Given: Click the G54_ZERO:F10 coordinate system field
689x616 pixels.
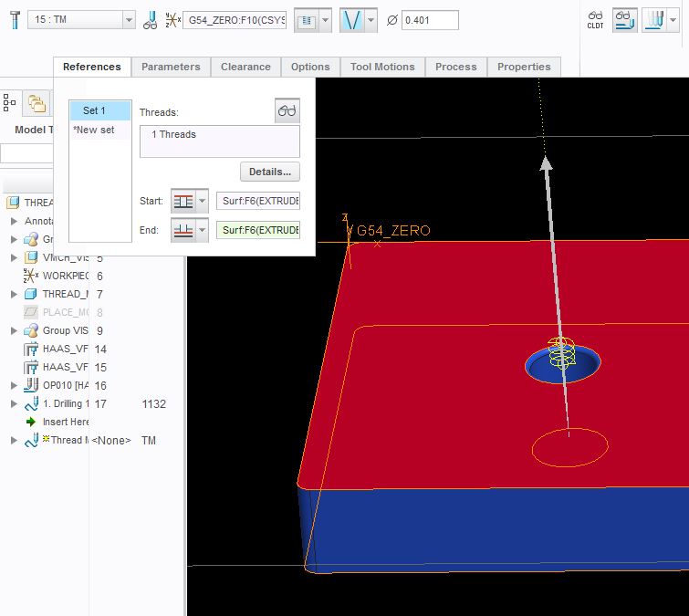Looking at the screenshot, I should coord(235,20).
